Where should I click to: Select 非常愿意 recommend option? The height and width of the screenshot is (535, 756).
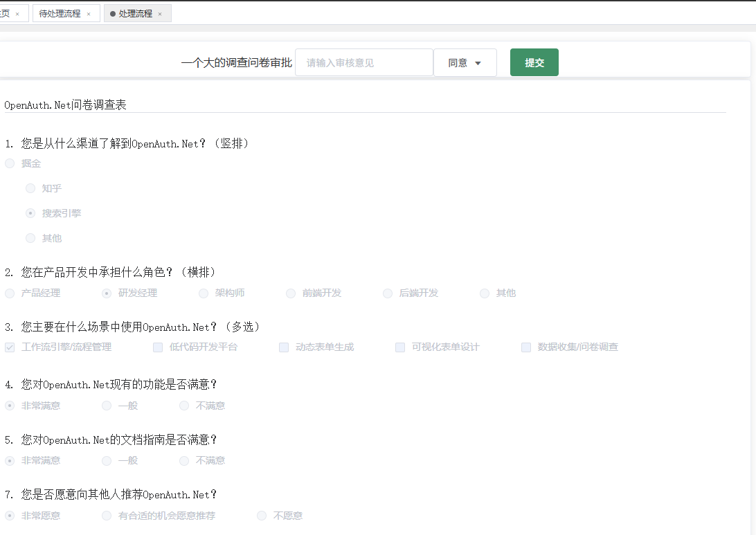tap(10, 516)
